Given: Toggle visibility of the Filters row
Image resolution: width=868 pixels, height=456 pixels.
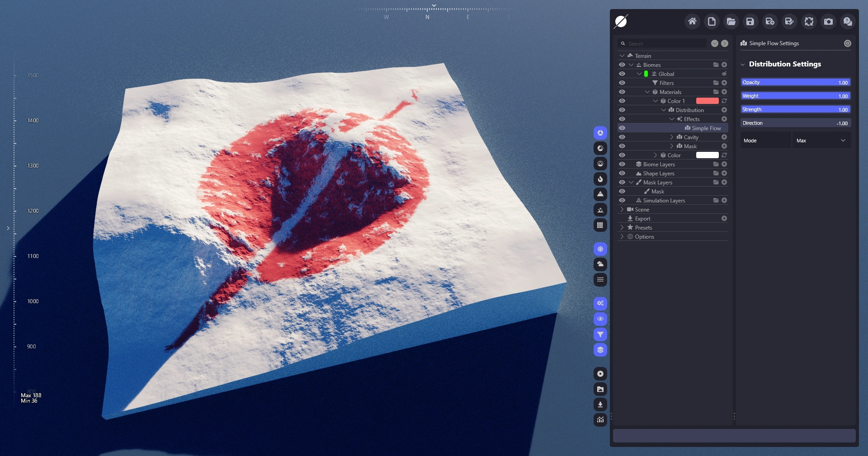Looking at the screenshot, I should (x=622, y=83).
